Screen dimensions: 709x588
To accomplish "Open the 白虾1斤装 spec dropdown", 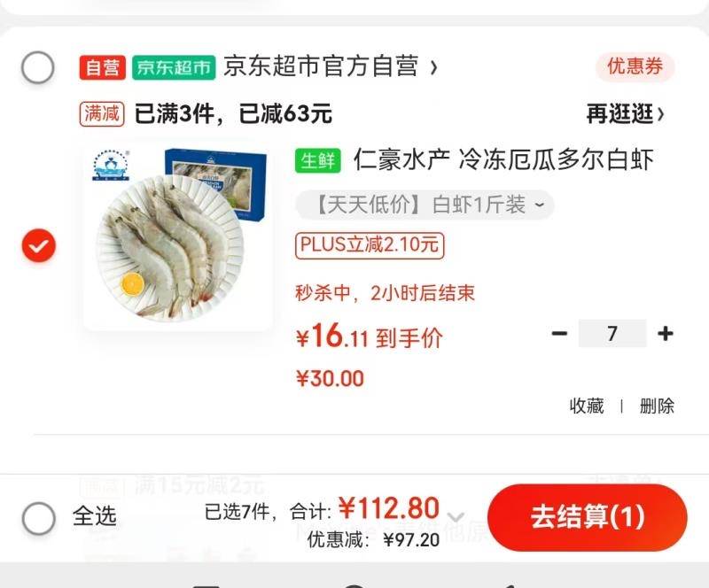I will [x=425, y=205].
